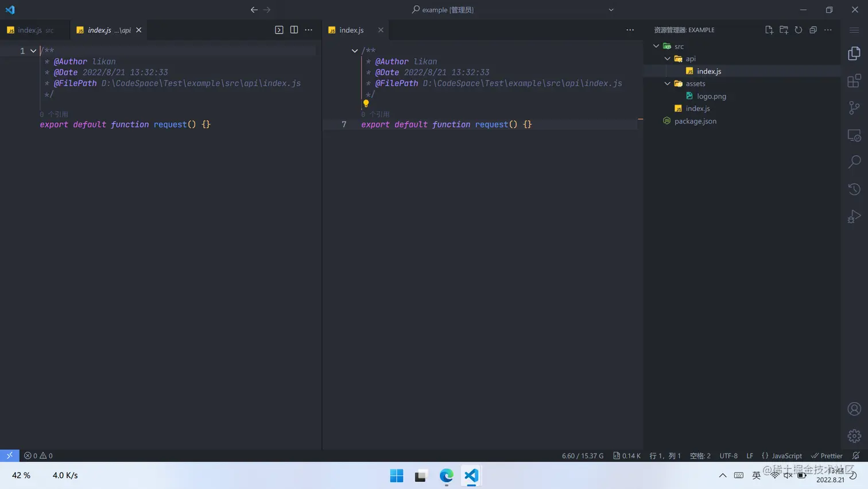Image resolution: width=868 pixels, height=489 pixels.
Task: Click the 0 个引用 lens in right editor
Action: pyautogui.click(x=375, y=114)
